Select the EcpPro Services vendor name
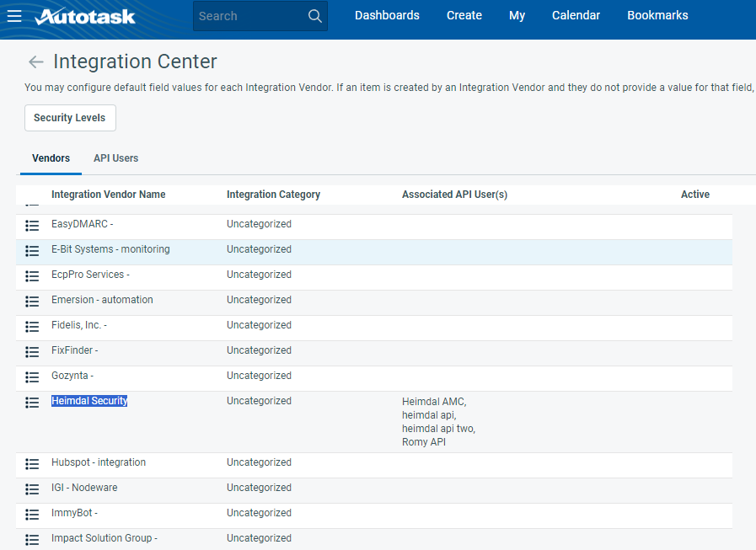Viewport: 756px width, 550px height. click(x=91, y=275)
